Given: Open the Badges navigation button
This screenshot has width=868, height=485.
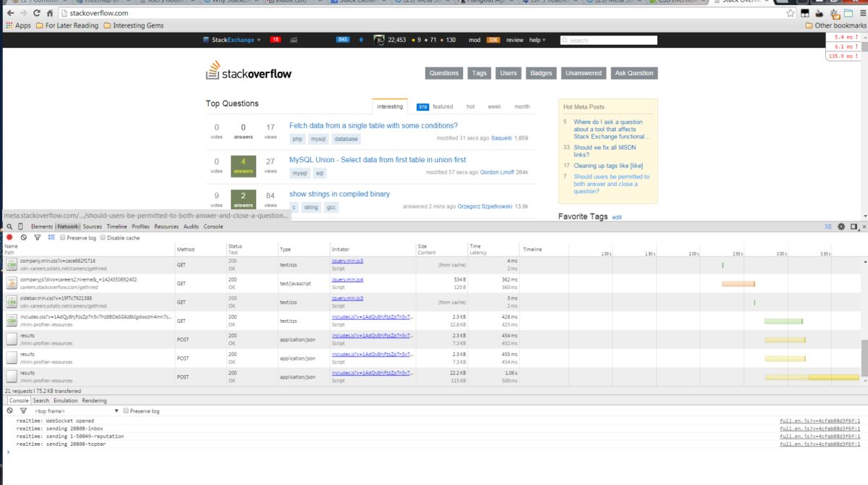Looking at the screenshot, I should [x=541, y=73].
